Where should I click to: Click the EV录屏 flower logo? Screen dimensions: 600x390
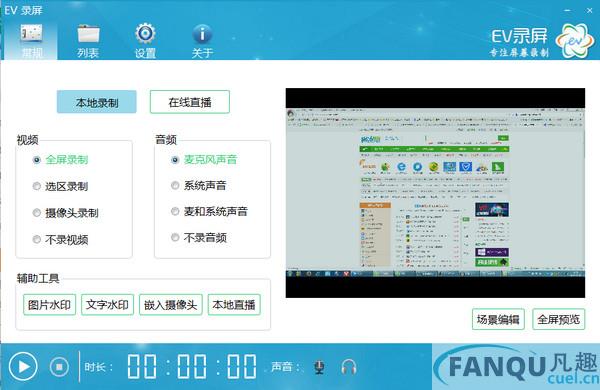click(575, 41)
